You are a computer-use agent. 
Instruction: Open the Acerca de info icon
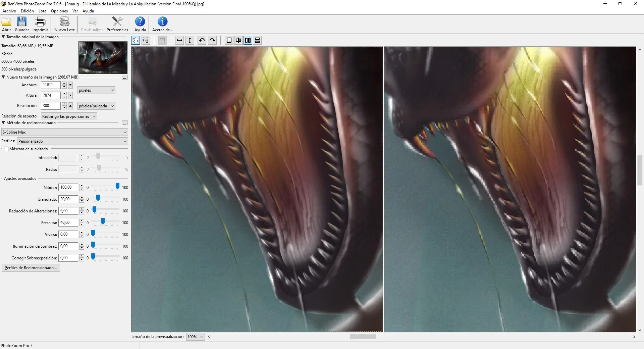(x=162, y=22)
